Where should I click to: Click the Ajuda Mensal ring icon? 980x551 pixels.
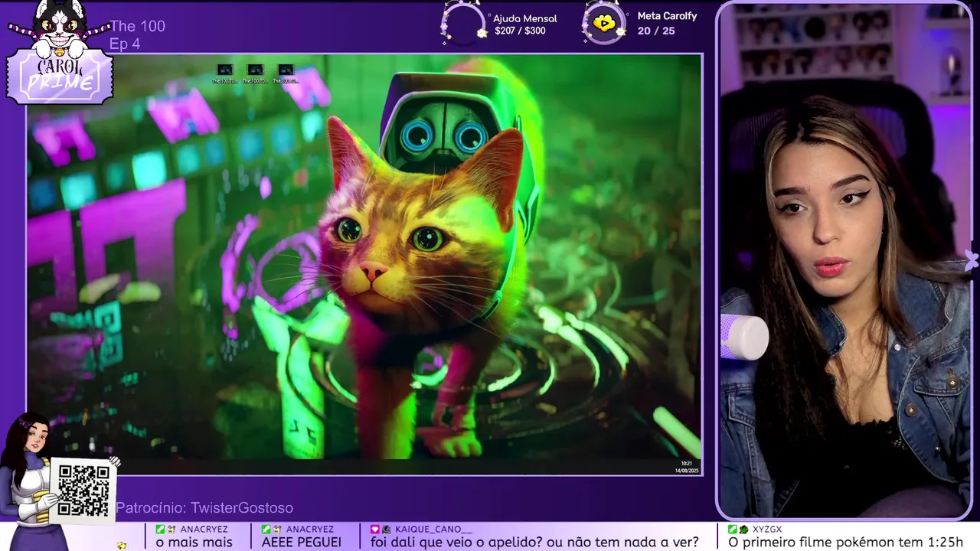coord(464,24)
